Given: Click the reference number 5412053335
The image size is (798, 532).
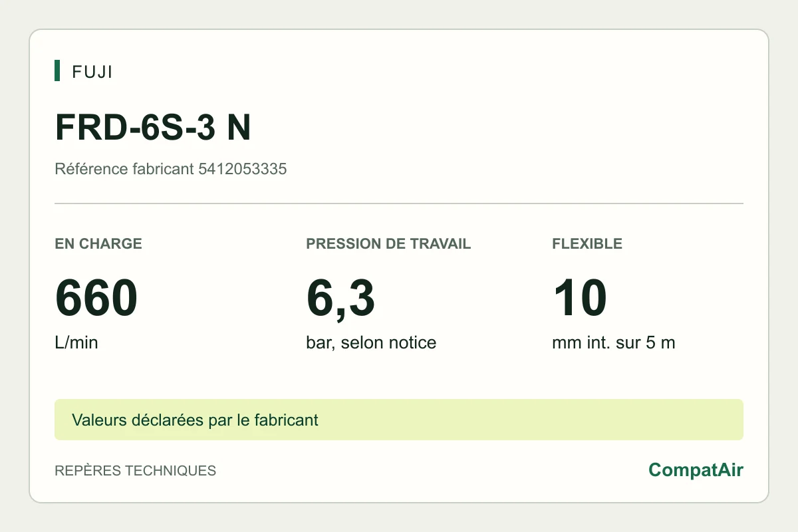Looking at the screenshot, I should (x=243, y=169).
